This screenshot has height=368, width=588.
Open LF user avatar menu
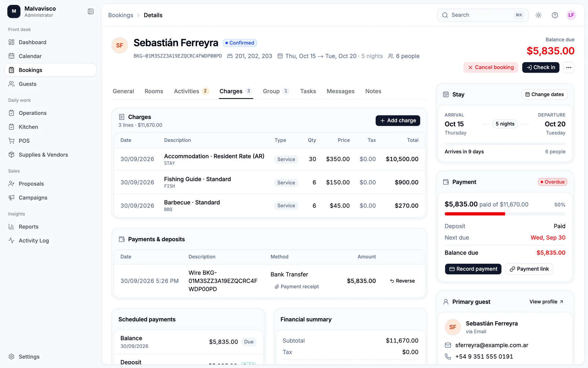tap(571, 15)
